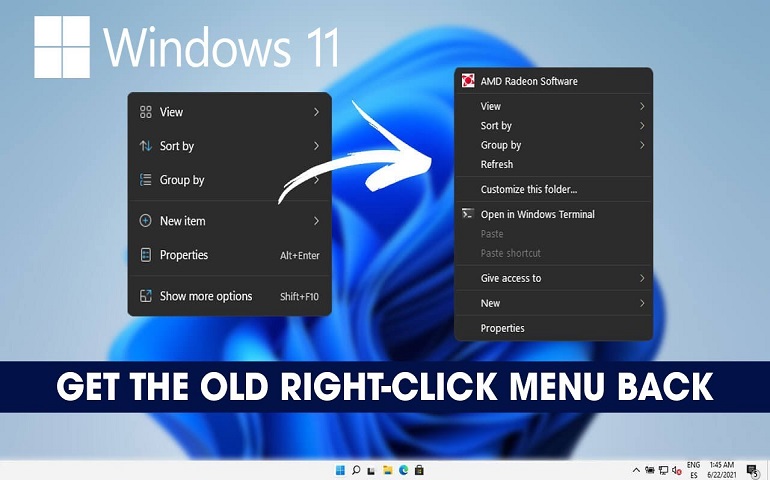Select View in the classic context menu
This screenshot has width=770, height=480.
click(553, 106)
